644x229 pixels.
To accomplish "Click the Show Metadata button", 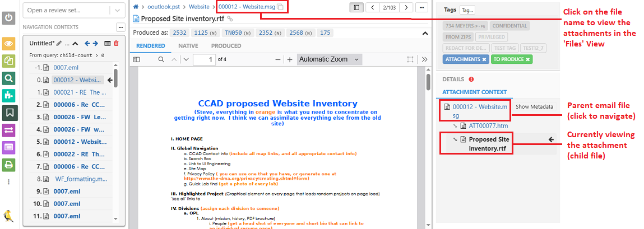I will coord(534,107).
